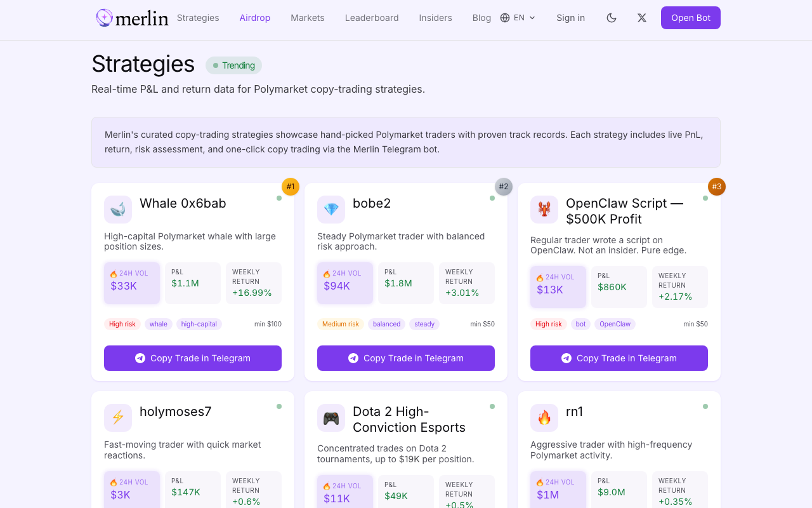Image resolution: width=812 pixels, height=508 pixels.
Task: Click the Telegram icon on OpenClaw Script's button
Action: click(x=566, y=358)
